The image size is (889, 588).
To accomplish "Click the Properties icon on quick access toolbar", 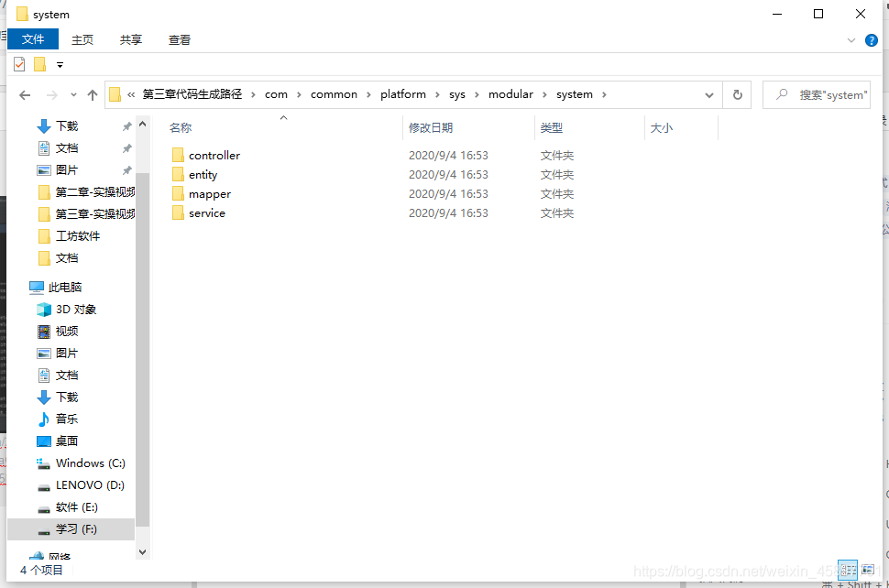I will [x=18, y=64].
